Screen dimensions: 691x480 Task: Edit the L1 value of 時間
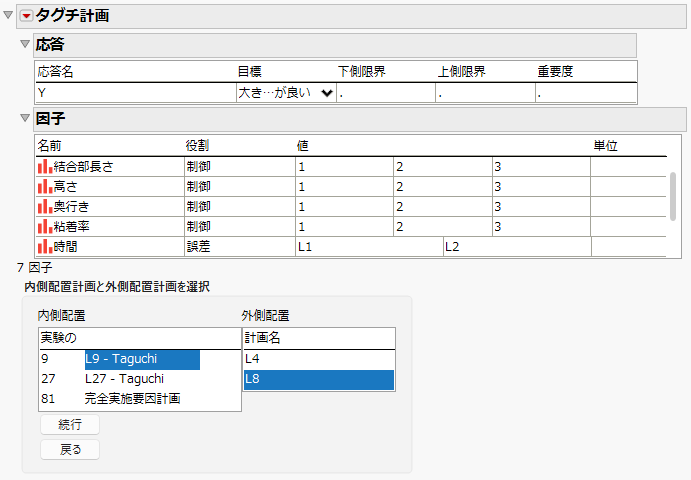[369, 246]
